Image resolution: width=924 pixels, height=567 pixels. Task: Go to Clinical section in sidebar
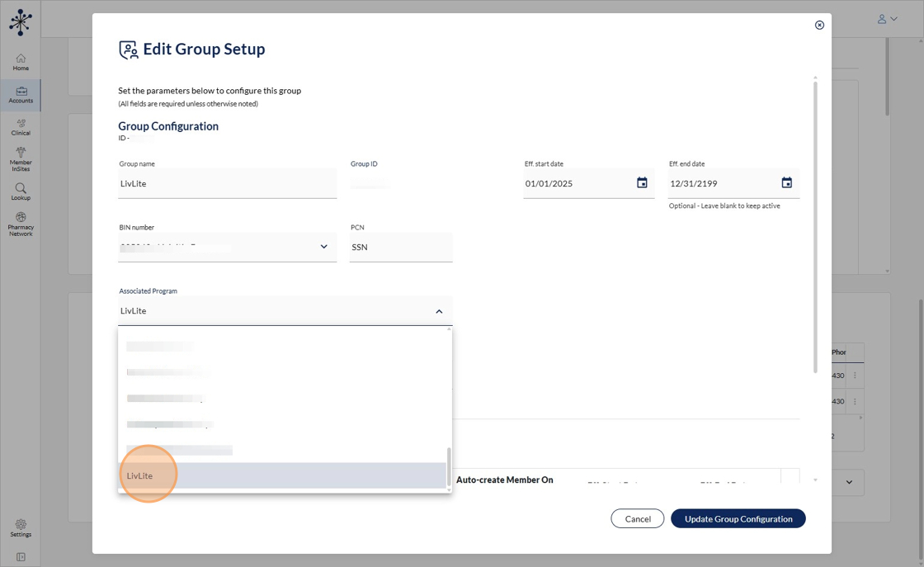(21, 127)
